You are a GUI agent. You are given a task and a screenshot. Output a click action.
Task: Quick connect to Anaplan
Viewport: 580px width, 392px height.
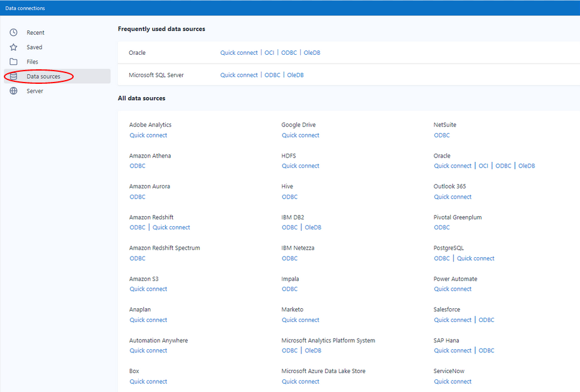pyautogui.click(x=148, y=320)
